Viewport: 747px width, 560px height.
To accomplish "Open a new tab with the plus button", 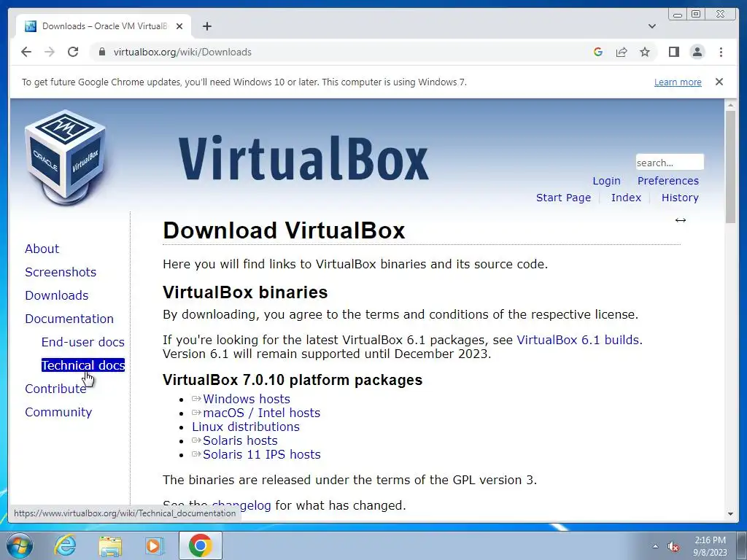I will (206, 26).
